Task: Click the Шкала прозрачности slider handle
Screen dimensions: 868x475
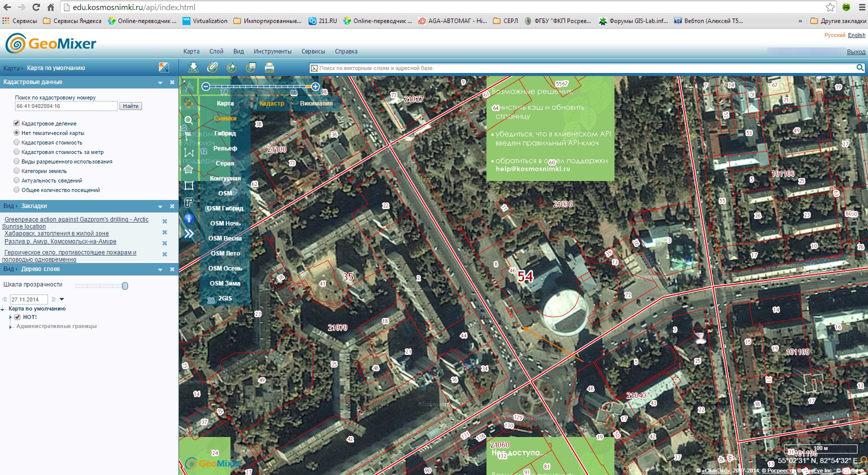Action: pyautogui.click(x=125, y=286)
